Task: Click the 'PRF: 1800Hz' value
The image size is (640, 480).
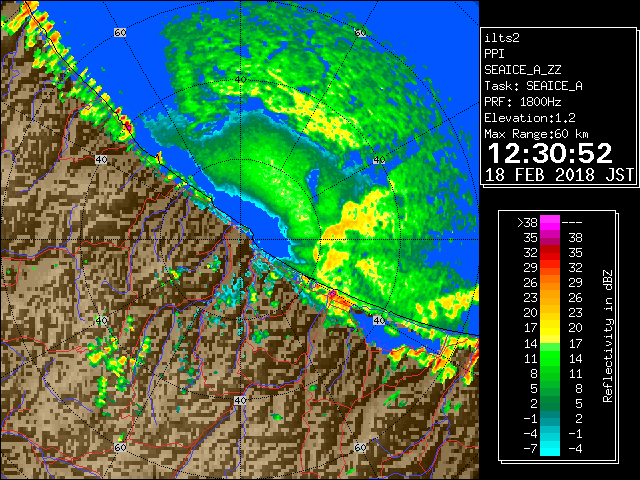Action: (522, 102)
